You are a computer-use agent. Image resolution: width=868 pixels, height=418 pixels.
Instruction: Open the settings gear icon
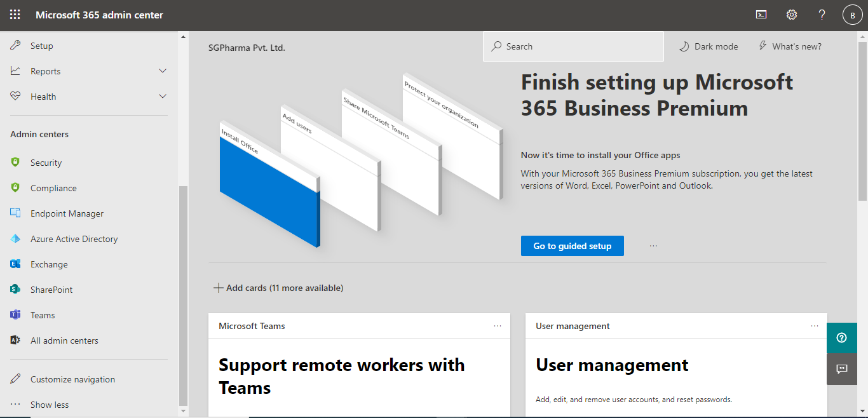792,15
